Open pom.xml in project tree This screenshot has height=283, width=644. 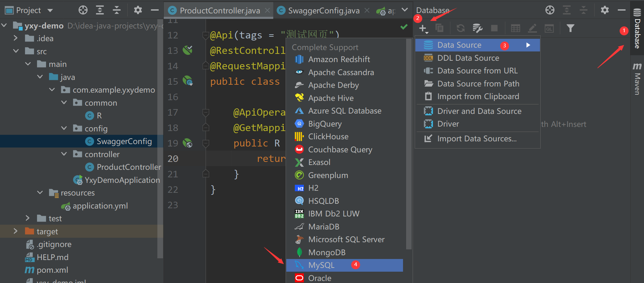pyautogui.click(x=52, y=270)
